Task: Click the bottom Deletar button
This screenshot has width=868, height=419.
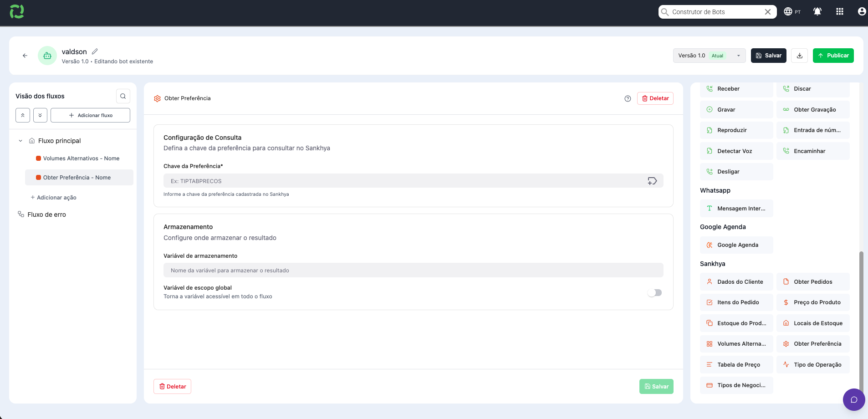Action: click(x=172, y=386)
